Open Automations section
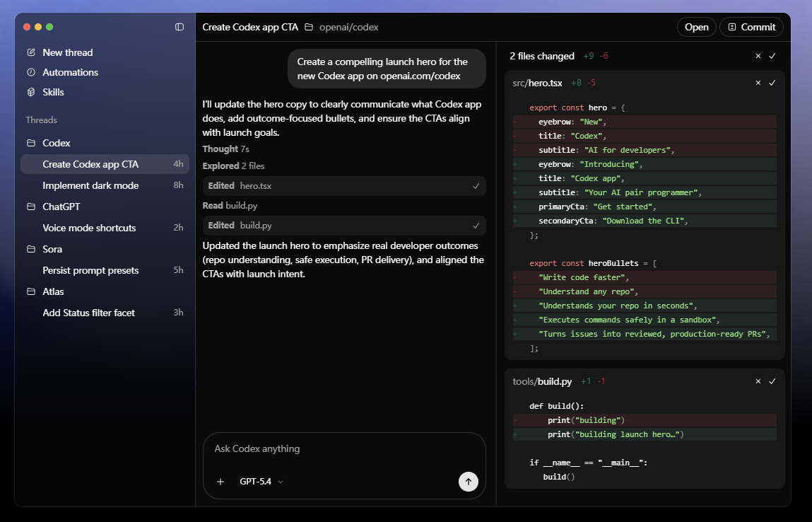This screenshot has height=522, width=812. (70, 72)
